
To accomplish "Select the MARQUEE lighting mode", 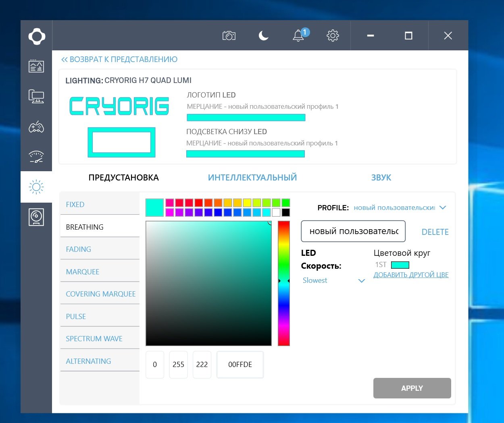I will point(100,272).
